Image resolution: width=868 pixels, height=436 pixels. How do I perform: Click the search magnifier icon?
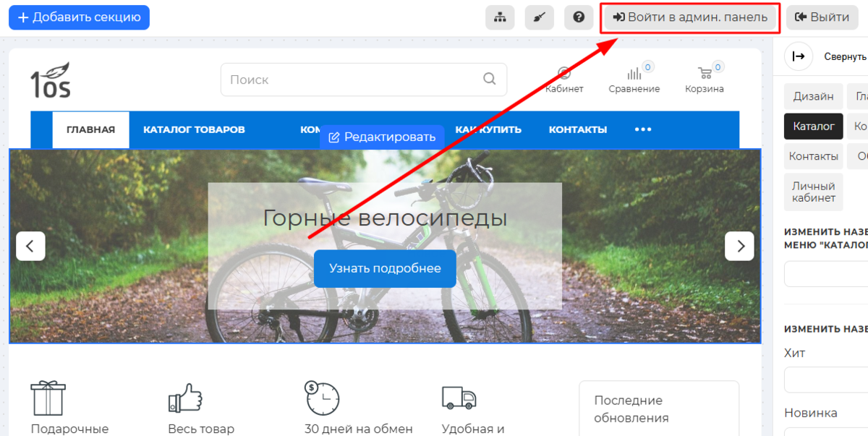(x=490, y=80)
